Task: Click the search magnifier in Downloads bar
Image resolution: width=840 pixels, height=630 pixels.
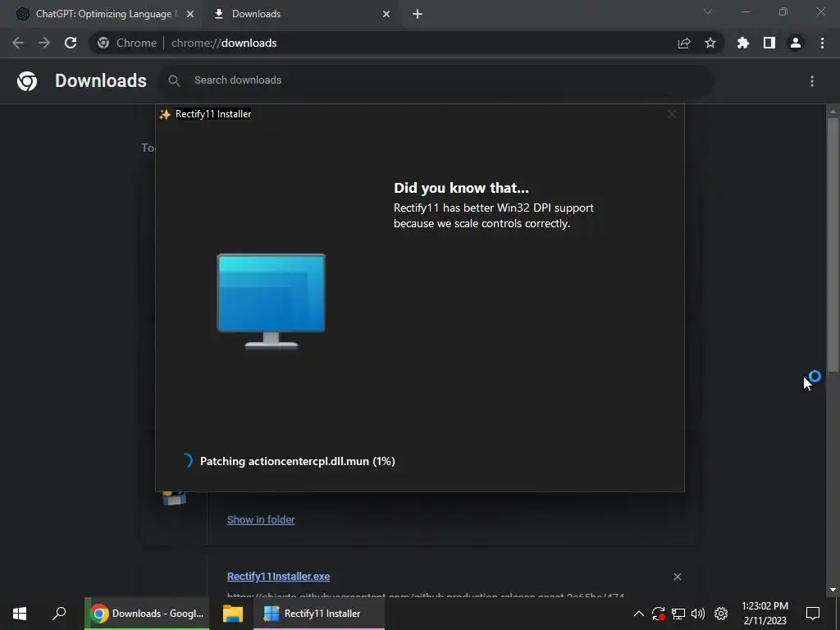Action: point(174,80)
